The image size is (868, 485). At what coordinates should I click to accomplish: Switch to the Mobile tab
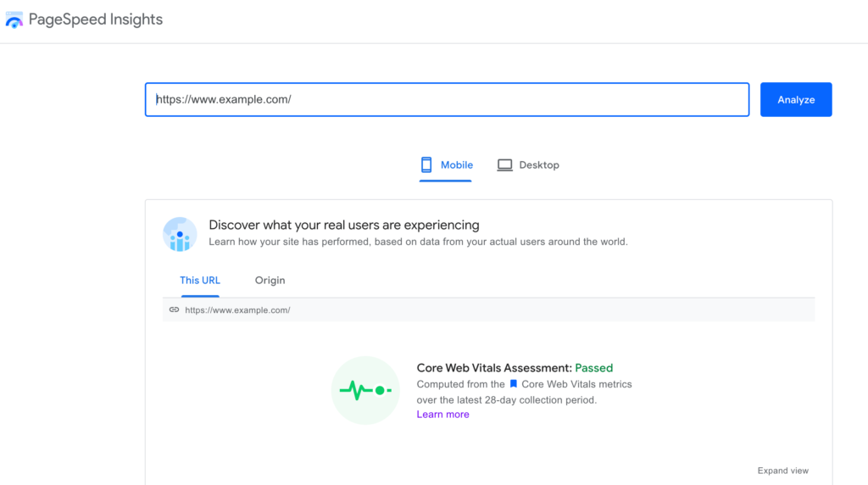click(x=446, y=165)
